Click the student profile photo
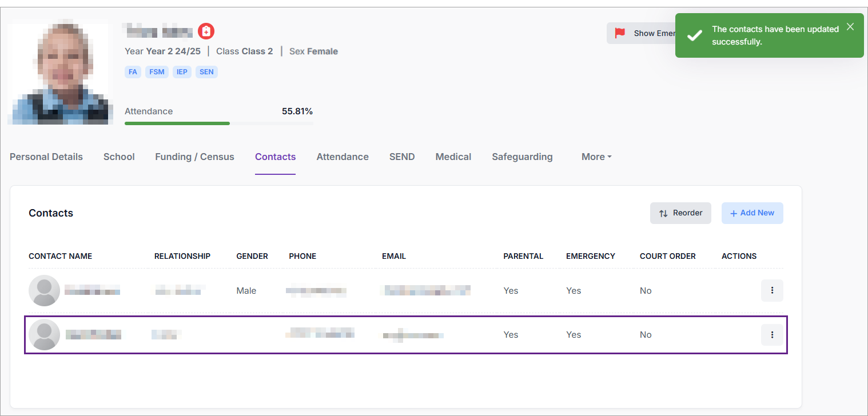The height and width of the screenshot is (416, 868). (x=59, y=73)
